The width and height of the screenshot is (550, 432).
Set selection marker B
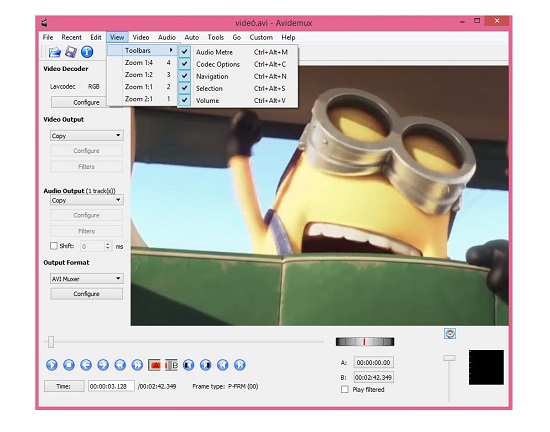click(172, 365)
